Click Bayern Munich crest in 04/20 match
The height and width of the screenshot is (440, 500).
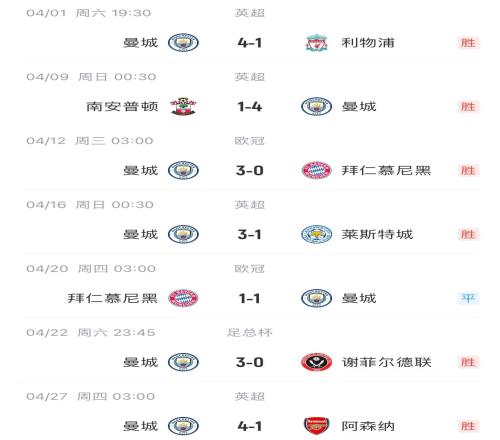[183, 298]
